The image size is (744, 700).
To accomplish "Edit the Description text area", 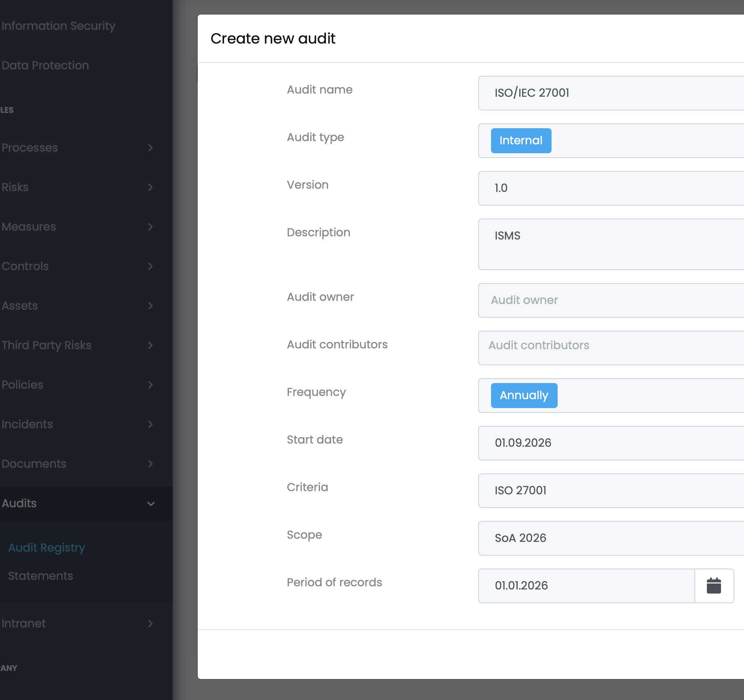I will click(611, 244).
